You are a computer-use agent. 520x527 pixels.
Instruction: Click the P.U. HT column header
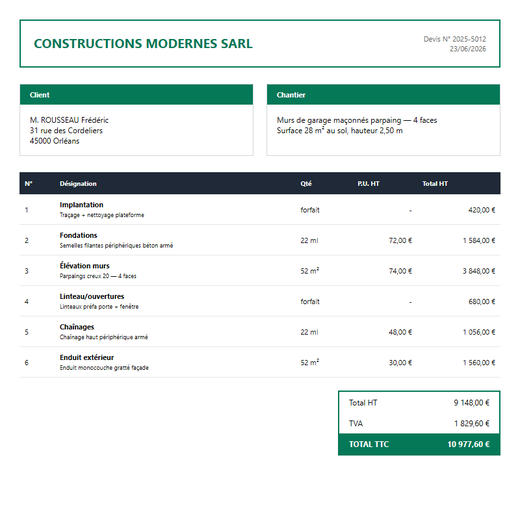click(368, 184)
